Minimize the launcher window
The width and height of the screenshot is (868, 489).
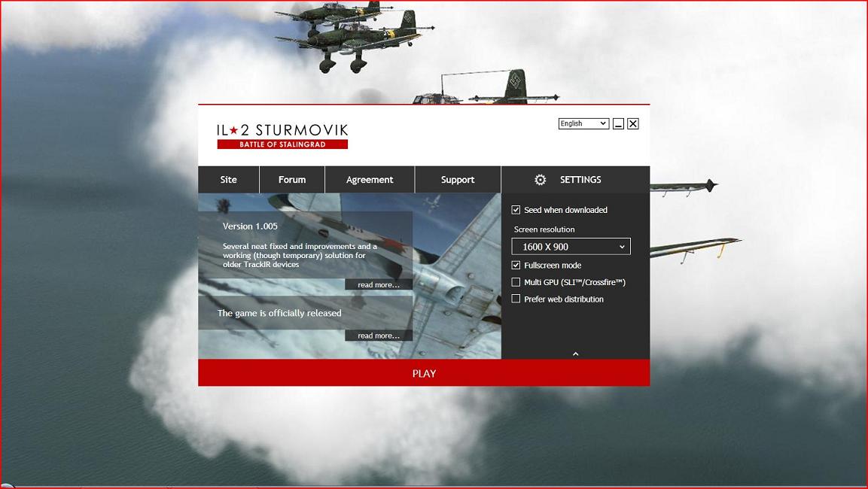618,124
